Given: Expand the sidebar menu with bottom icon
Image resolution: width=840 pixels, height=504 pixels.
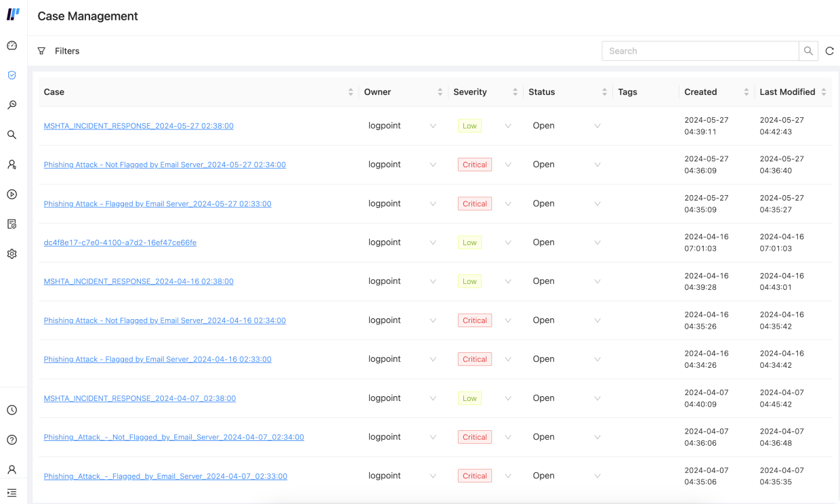Looking at the screenshot, I should click(x=12, y=492).
